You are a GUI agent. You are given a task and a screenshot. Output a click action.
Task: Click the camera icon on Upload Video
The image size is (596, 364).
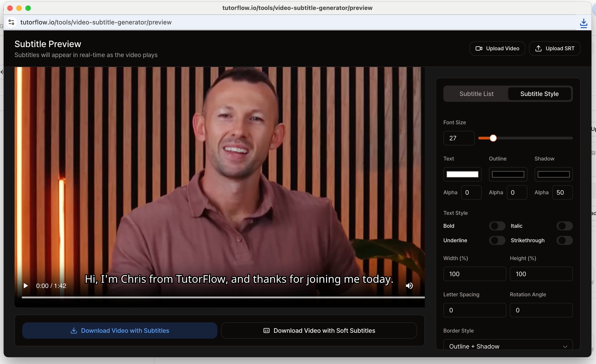pyautogui.click(x=479, y=48)
